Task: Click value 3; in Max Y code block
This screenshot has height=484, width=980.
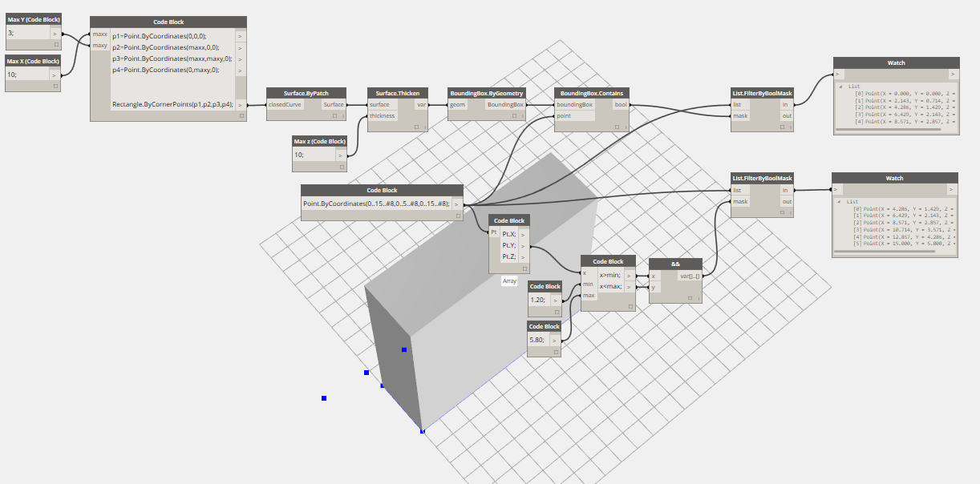Action: pos(10,34)
